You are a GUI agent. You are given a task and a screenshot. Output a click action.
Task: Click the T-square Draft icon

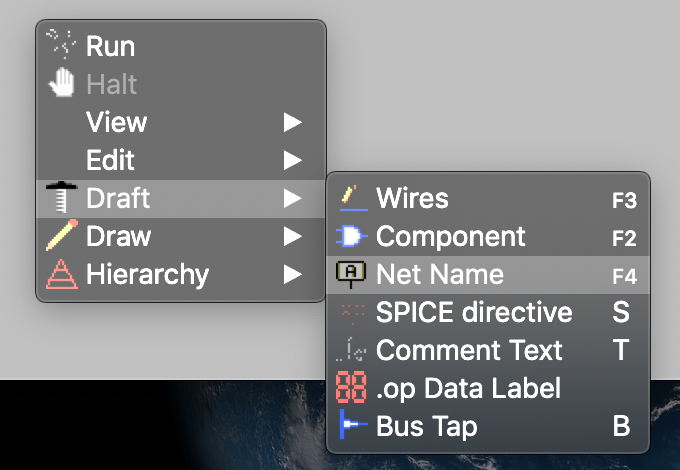[62, 197]
